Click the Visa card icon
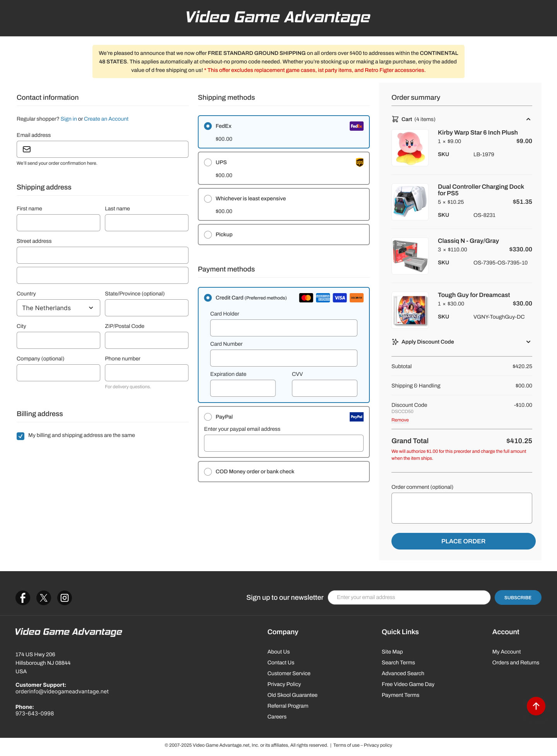The width and height of the screenshot is (557, 756). pos(340,298)
